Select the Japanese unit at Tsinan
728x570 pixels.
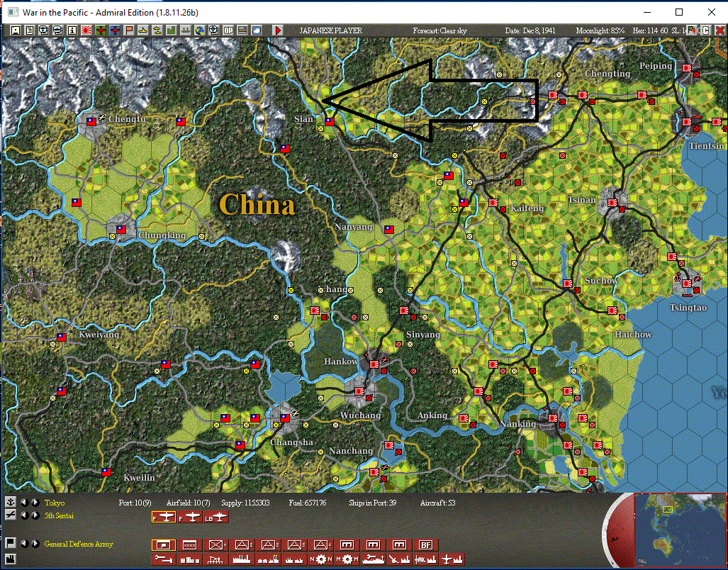(x=612, y=203)
